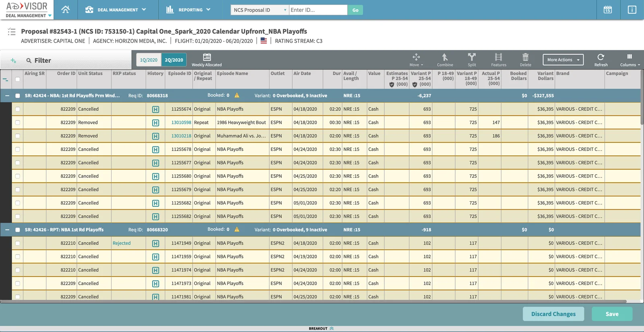Go to the home icon
644x332 pixels.
pyautogui.click(x=65, y=10)
